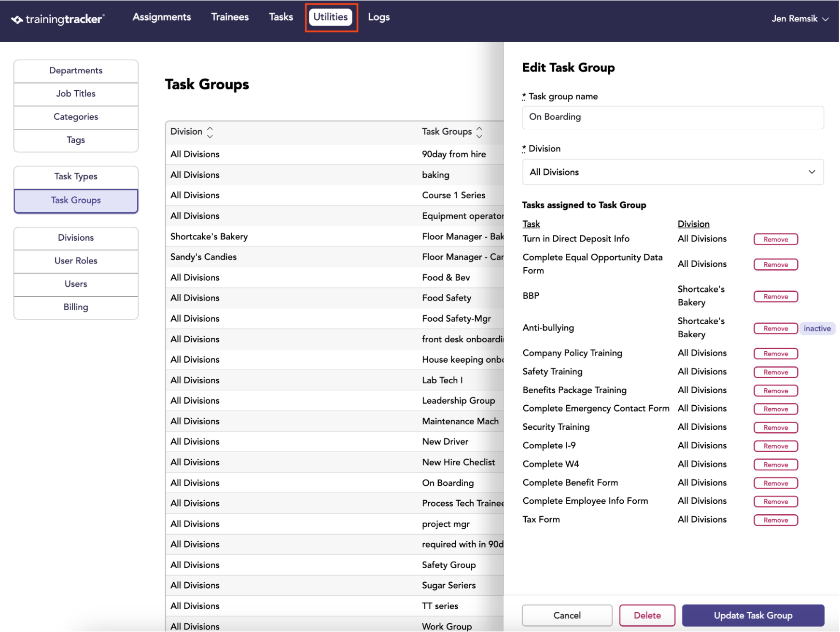Select Task Groups in sidebar

point(76,201)
